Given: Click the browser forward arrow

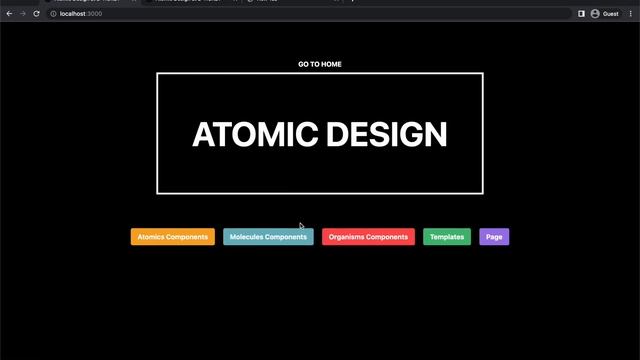Looking at the screenshot, I should pos(23,14).
